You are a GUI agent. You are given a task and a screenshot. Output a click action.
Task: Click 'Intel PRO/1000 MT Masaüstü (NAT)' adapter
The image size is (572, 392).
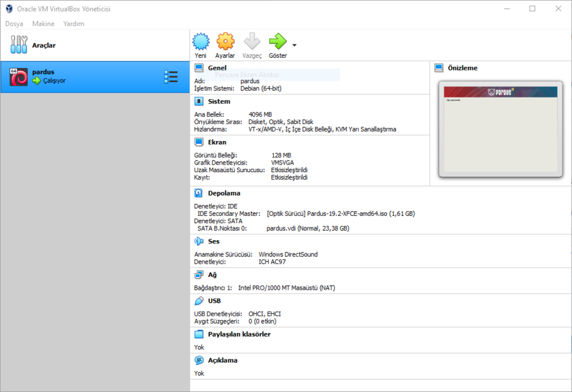[x=287, y=288]
